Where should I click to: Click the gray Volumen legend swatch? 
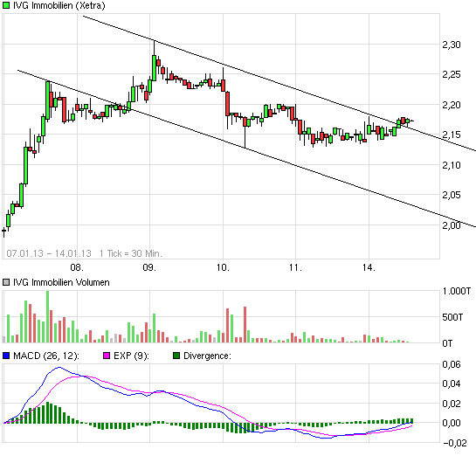(x=6, y=282)
